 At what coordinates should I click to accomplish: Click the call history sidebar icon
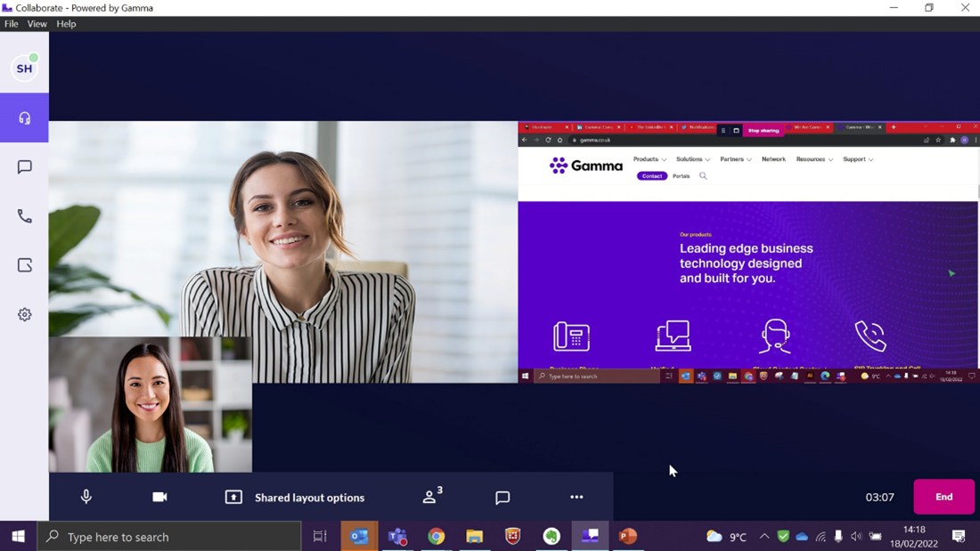[x=24, y=265]
